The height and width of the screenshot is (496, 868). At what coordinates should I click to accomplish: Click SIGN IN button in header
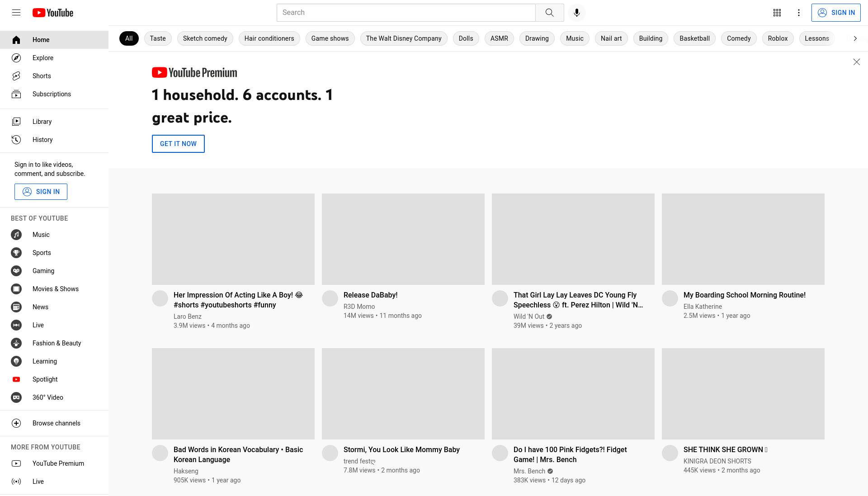pyautogui.click(x=836, y=13)
